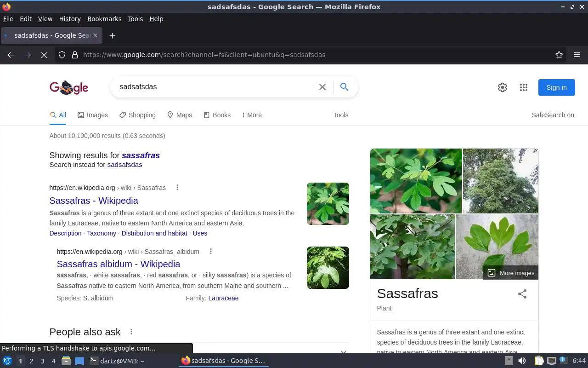The width and height of the screenshot is (588, 368).
Task: Switch to workspace 2
Action: pyautogui.click(x=31, y=361)
